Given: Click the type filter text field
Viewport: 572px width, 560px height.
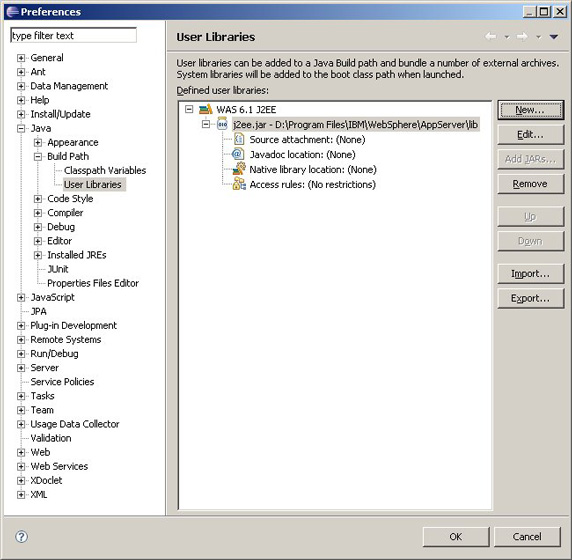Looking at the screenshot, I should (x=74, y=35).
